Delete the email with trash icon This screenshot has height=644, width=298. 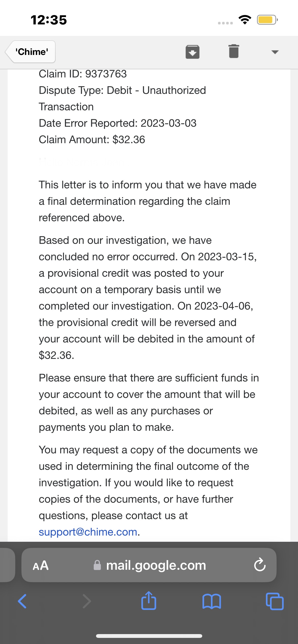click(x=234, y=52)
